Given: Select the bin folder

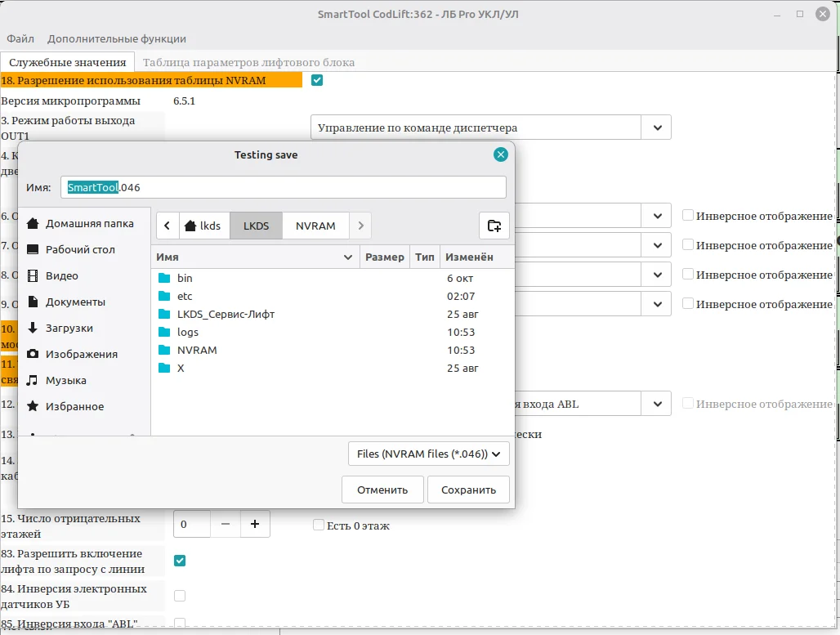Looking at the screenshot, I should coord(332,278).
